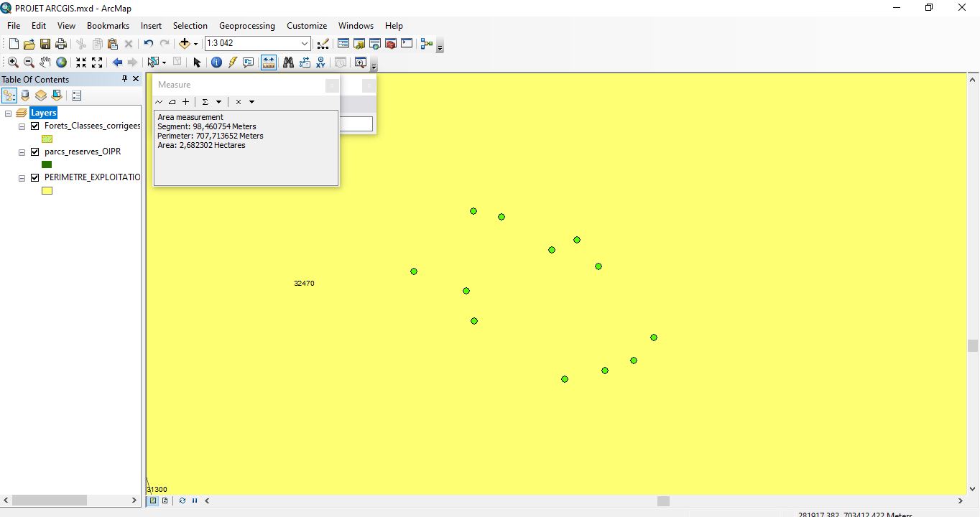Open ArcToolbox window
Screen dimensions: 980x517
391,44
